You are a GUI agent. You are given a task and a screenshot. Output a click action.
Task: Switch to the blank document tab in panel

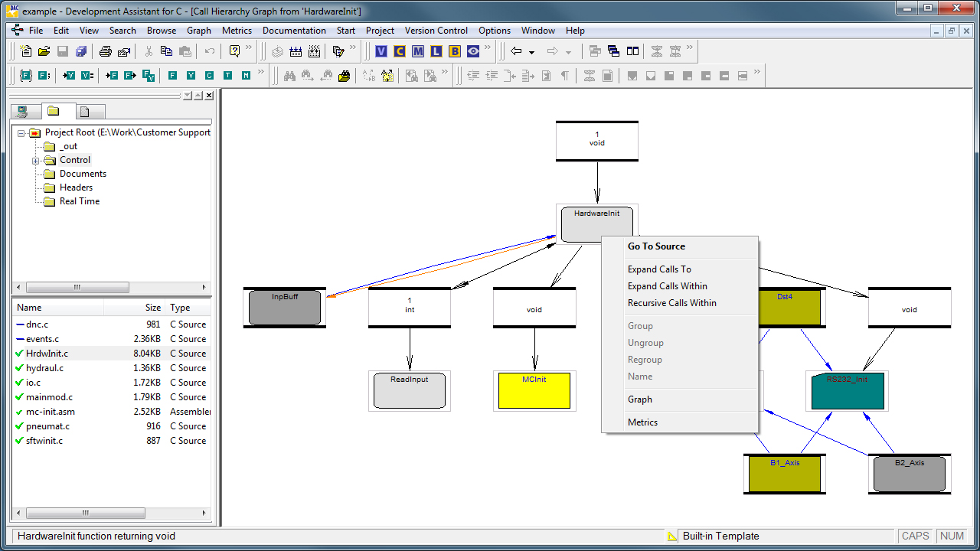tap(85, 112)
